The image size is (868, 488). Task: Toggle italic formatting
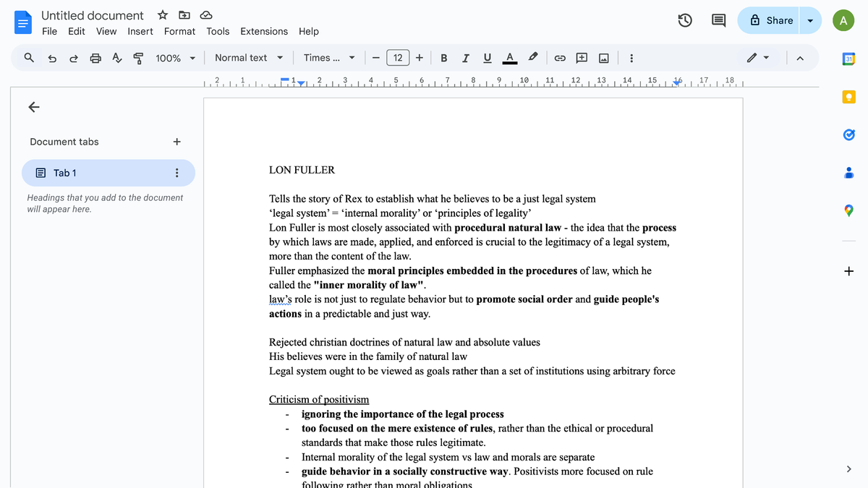point(465,58)
